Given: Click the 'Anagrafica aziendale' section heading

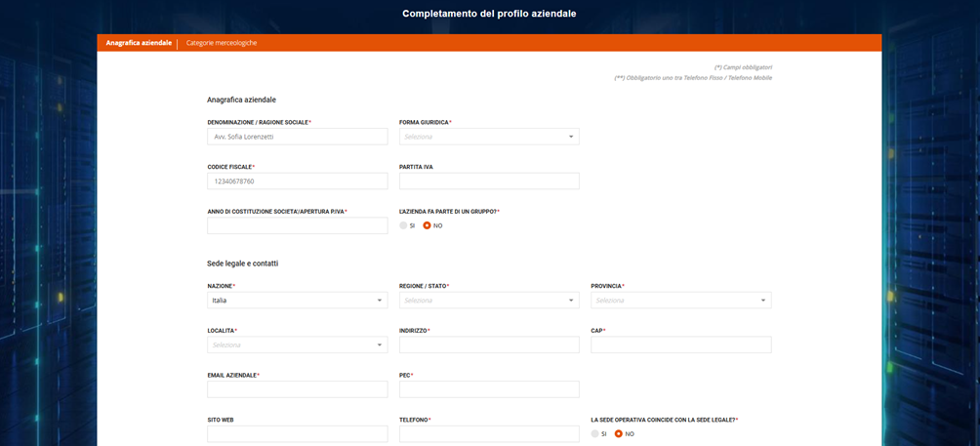Looking at the screenshot, I should tap(242, 100).
